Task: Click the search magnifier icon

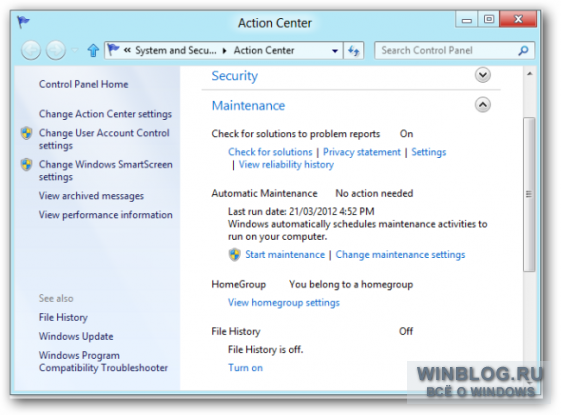Action: [523, 50]
